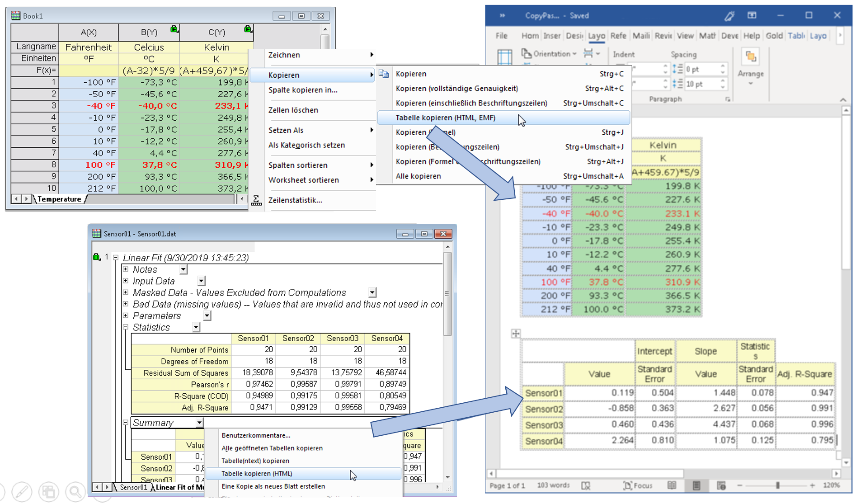Open the Breaks dropdown in Word's ribbon

click(591, 54)
